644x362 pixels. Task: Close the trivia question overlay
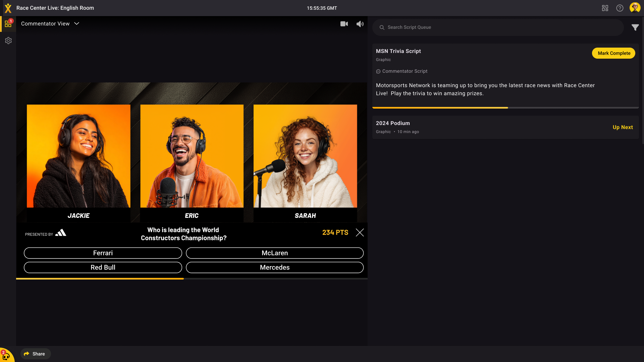[360, 233]
